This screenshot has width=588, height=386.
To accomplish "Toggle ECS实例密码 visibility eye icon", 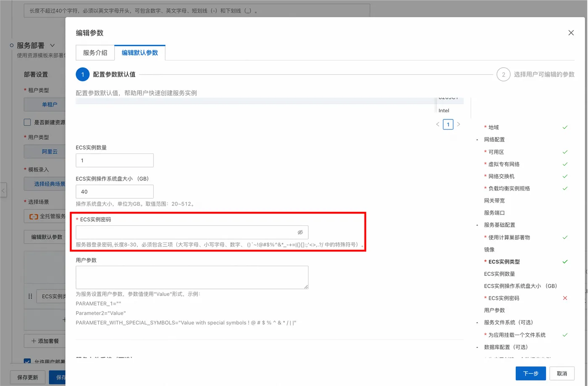I will point(300,232).
